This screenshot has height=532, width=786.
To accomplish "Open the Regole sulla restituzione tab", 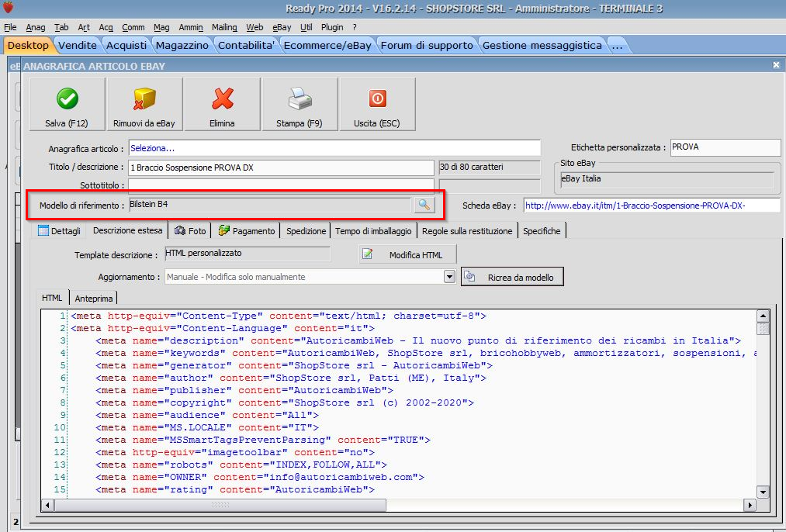I will (467, 231).
